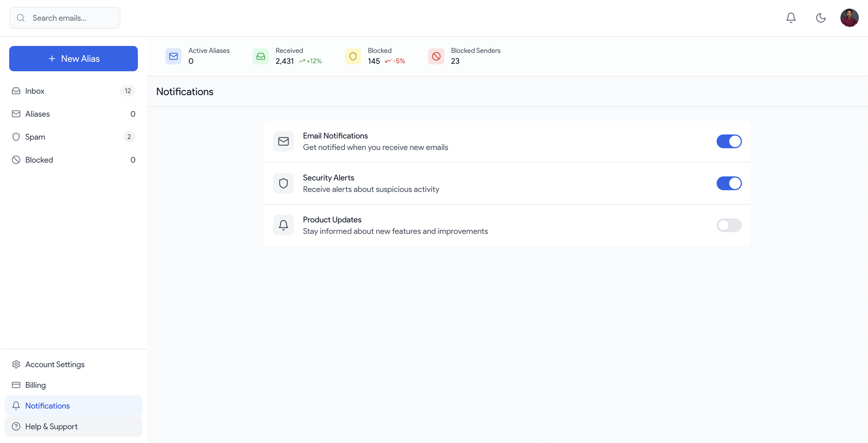Select Notifications in the sidebar
The width and height of the screenshot is (868, 443).
pyautogui.click(x=74, y=406)
